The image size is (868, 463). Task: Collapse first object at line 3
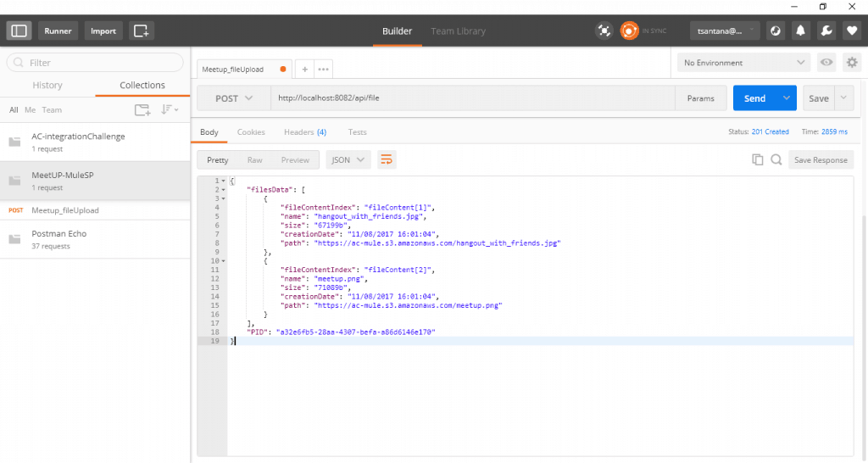click(223, 198)
